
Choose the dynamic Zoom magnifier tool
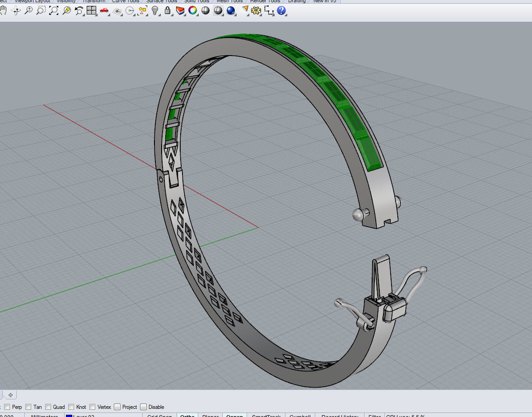click(28, 10)
